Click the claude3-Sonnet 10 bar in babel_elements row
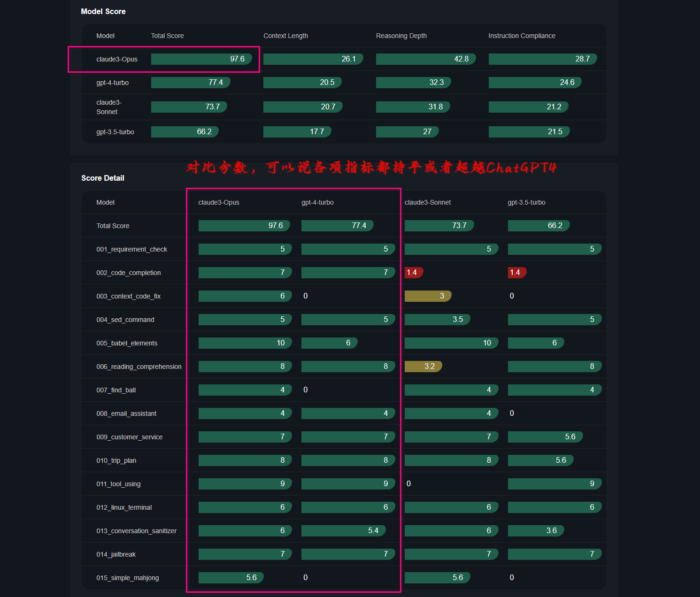 (452, 343)
